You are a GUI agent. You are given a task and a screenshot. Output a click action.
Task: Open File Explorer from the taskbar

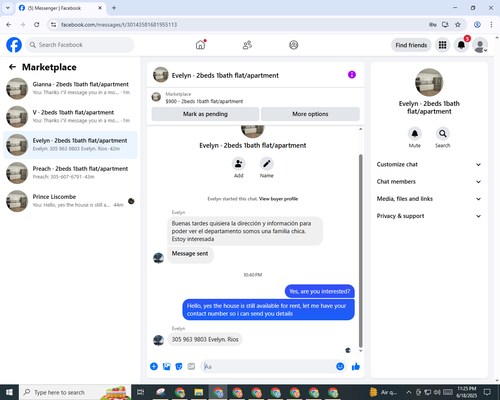(x=199, y=392)
